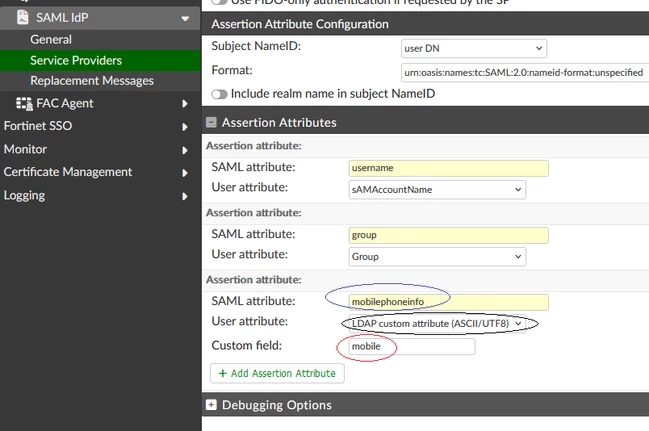This screenshot has height=431, width=649.
Task: Expand the Debugging Options section
Action: coord(211,405)
